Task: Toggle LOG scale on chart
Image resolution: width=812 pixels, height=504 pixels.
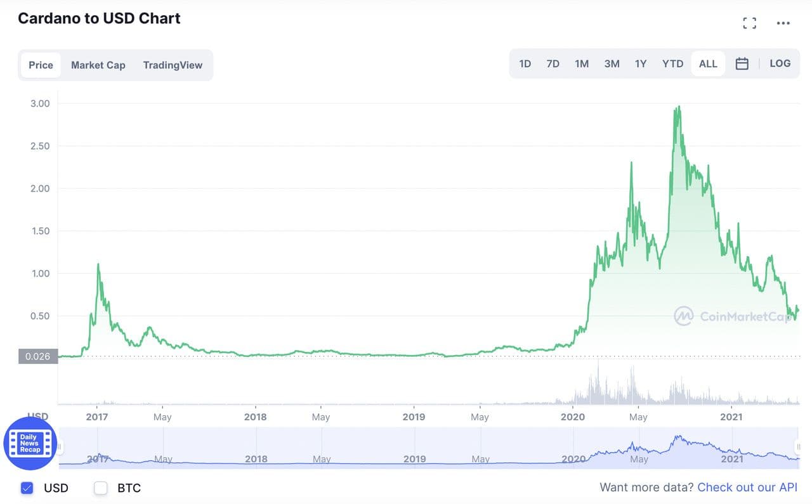Action: (780, 64)
